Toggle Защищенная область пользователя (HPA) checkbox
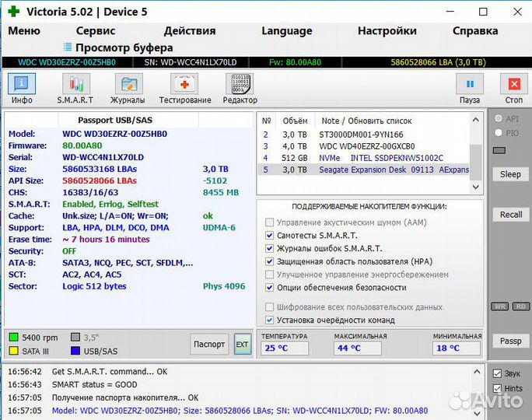Screen dimensions: 532x420 [x=269, y=261]
